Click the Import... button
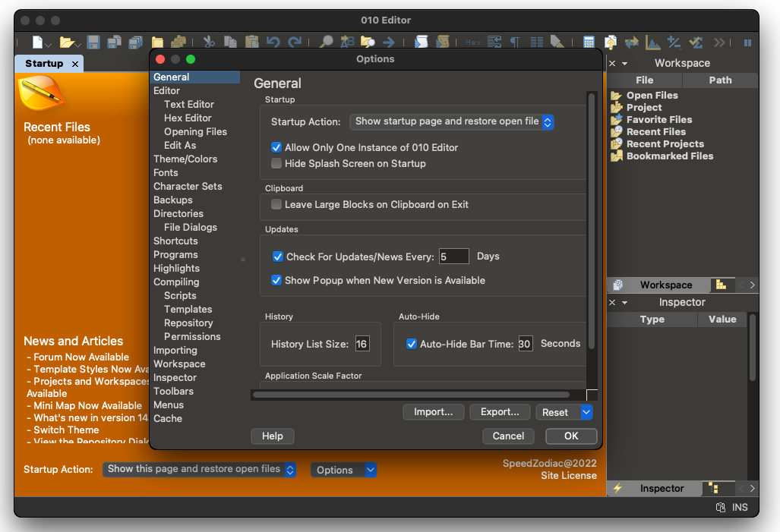This screenshot has width=780, height=532. [x=433, y=412]
